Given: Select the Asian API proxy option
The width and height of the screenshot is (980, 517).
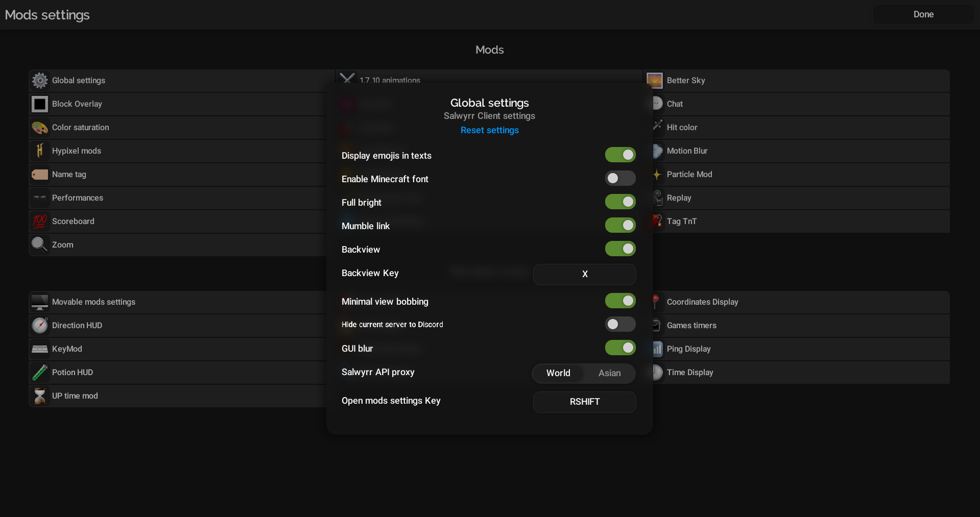Looking at the screenshot, I should click(609, 374).
